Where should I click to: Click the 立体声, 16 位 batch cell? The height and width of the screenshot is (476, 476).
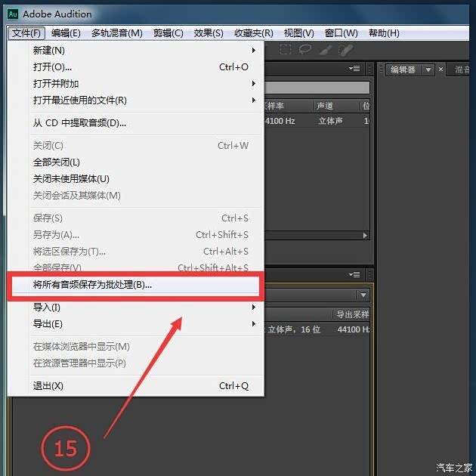click(294, 329)
